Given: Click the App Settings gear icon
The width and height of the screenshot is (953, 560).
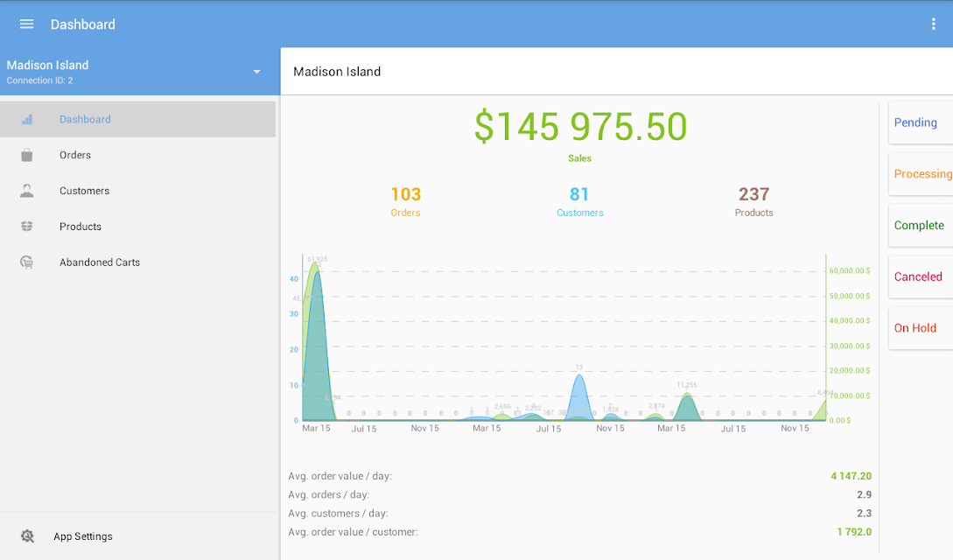Looking at the screenshot, I should tap(27, 536).
